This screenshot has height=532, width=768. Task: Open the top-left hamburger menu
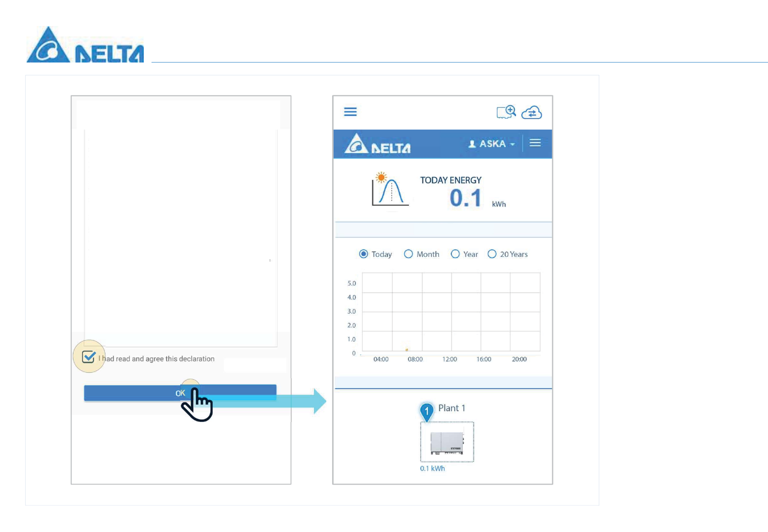[350, 112]
